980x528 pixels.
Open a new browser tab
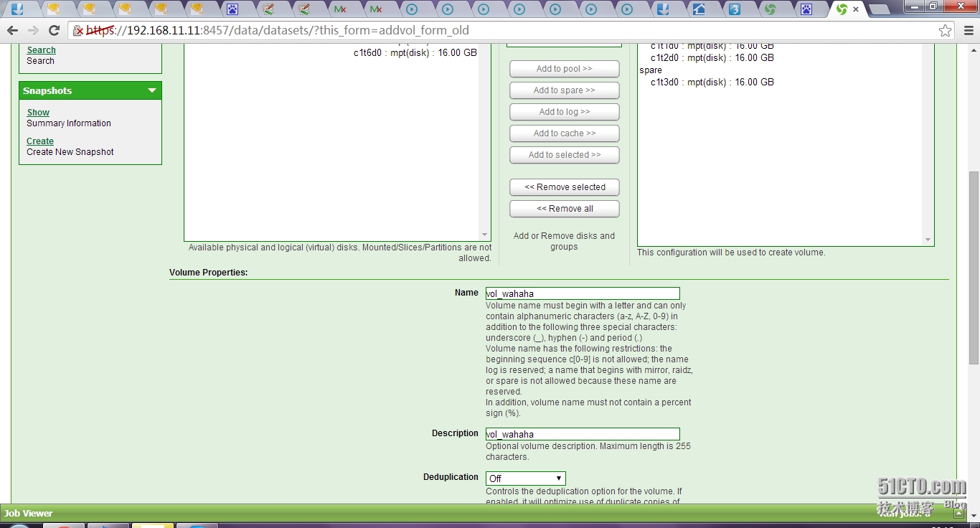pyautogui.click(x=879, y=9)
